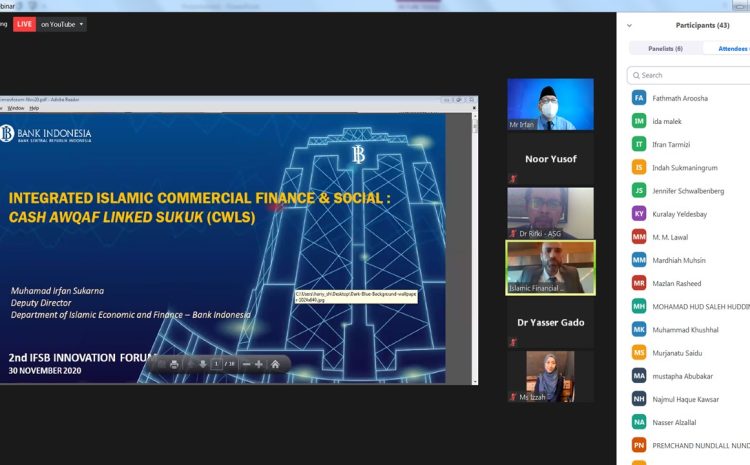The image size is (750, 465).
Task: Select attendee name Kuralay Yeldesbay
Action: point(680,214)
